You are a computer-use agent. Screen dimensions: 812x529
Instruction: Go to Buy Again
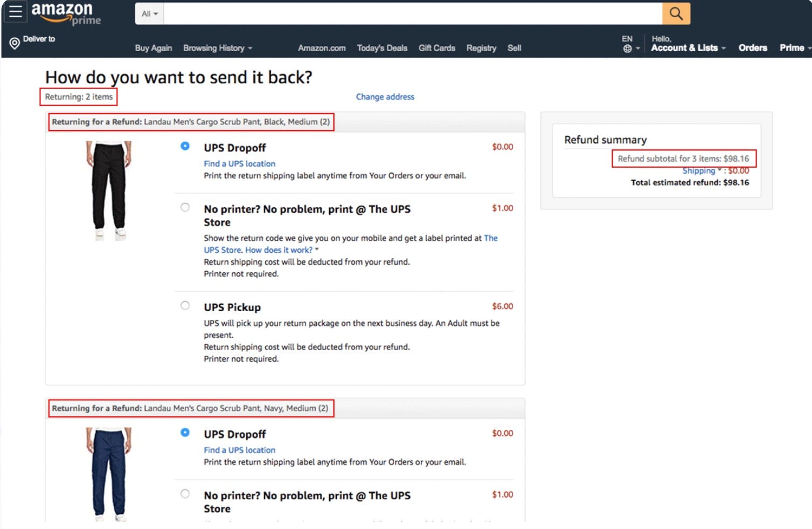[x=154, y=48]
